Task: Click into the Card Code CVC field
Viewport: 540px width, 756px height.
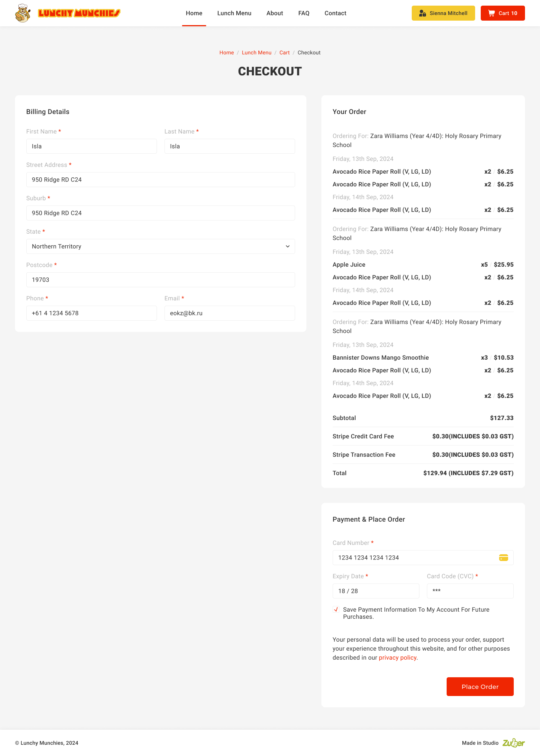Action: [470, 591]
